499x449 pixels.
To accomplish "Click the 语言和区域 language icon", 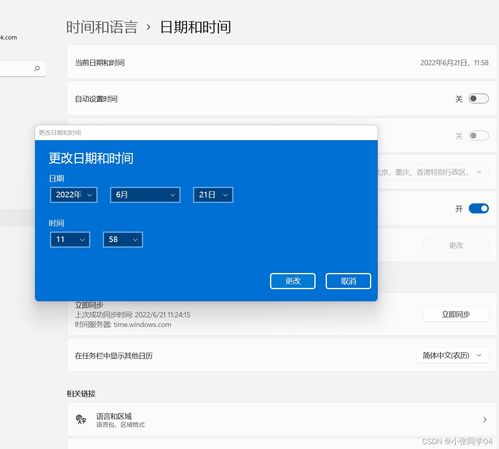I will tap(81, 419).
